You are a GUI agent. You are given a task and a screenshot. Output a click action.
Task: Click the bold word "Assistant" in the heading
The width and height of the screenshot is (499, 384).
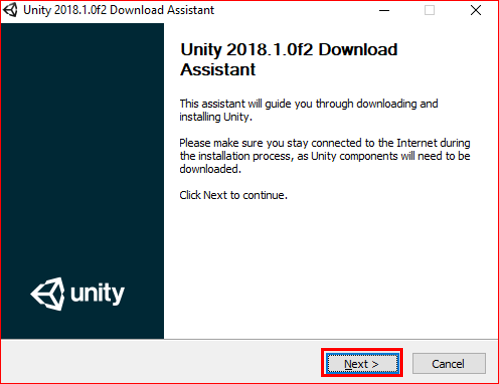(218, 70)
